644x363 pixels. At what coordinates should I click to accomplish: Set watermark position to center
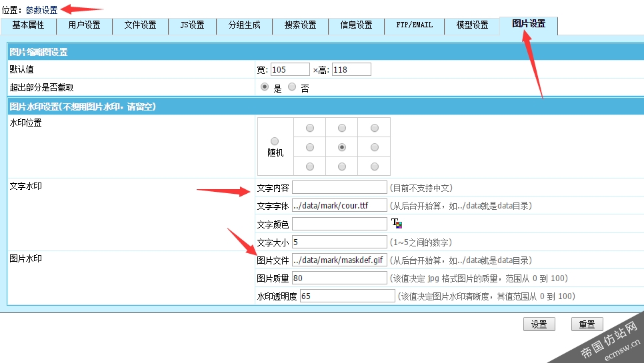pos(342,147)
